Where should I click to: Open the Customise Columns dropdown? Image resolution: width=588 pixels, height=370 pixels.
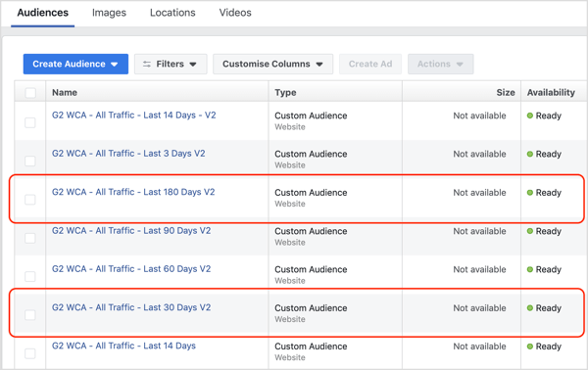[x=273, y=64]
